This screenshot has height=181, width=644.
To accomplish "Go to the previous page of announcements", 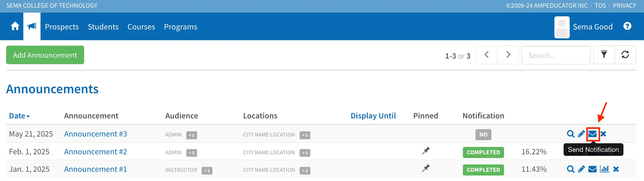I will [487, 55].
